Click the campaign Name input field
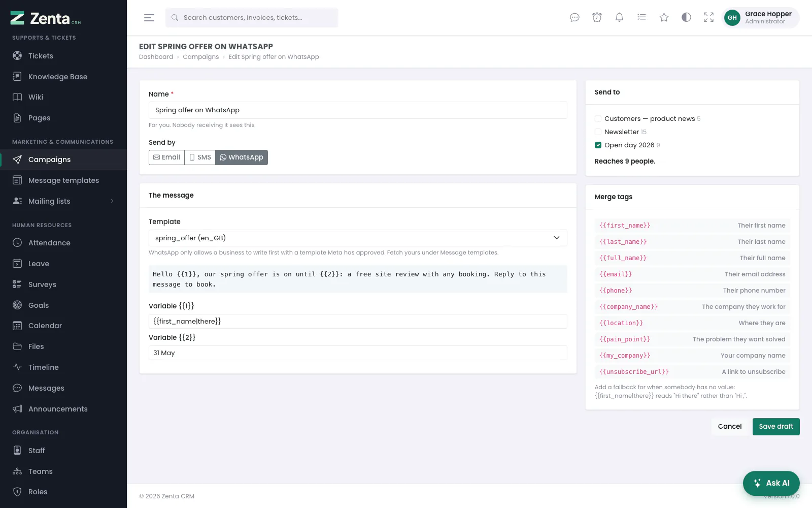This screenshot has width=812, height=508. [x=358, y=110]
